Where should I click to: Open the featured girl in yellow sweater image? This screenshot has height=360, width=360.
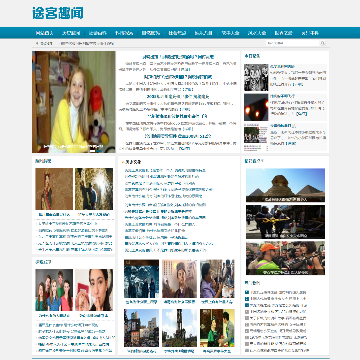click(x=74, y=102)
